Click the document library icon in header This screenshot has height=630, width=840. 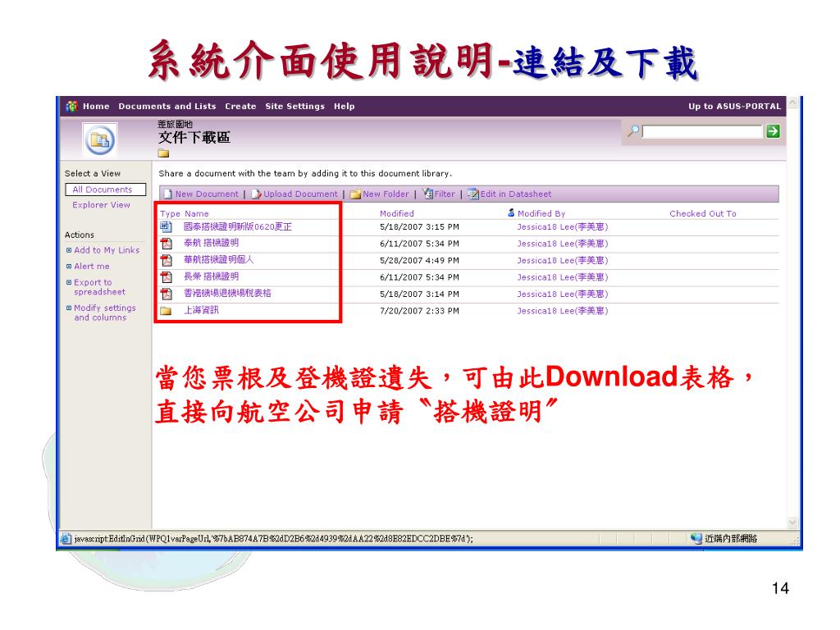(99, 139)
